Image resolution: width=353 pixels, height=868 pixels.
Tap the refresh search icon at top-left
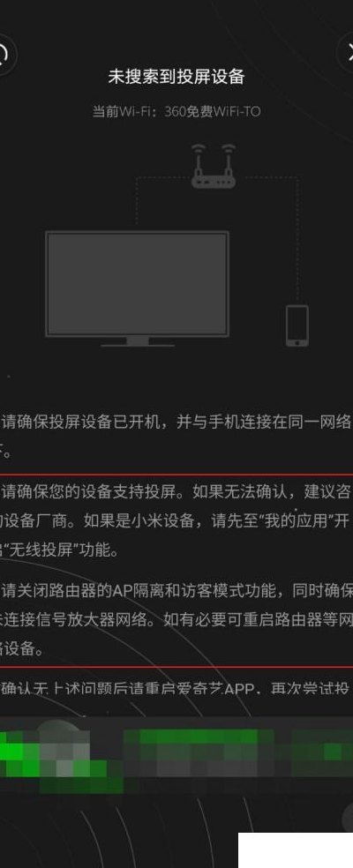click(5, 55)
